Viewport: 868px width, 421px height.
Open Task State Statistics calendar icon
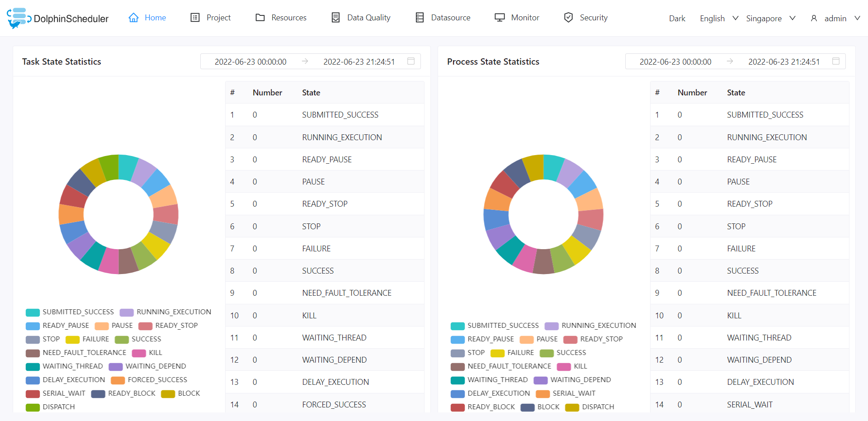(411, 61)
